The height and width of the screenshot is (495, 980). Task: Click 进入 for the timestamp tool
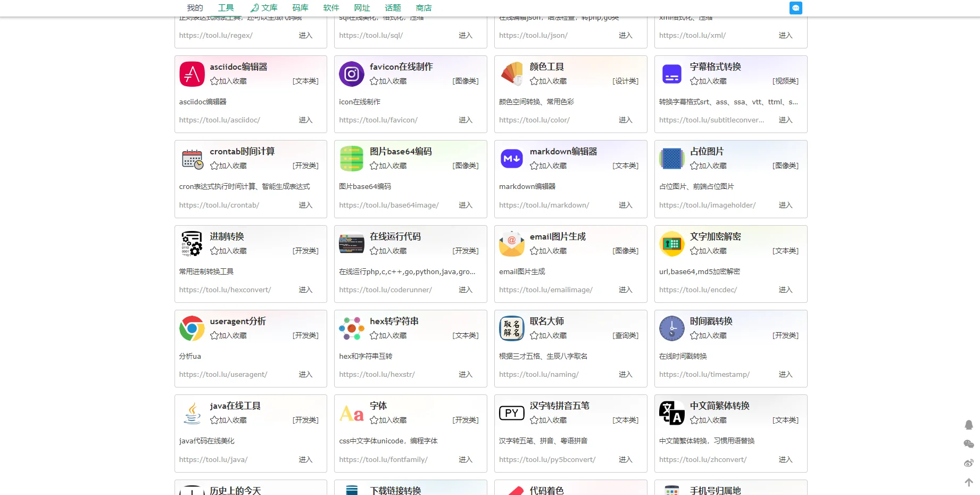(x=786, y=375)
